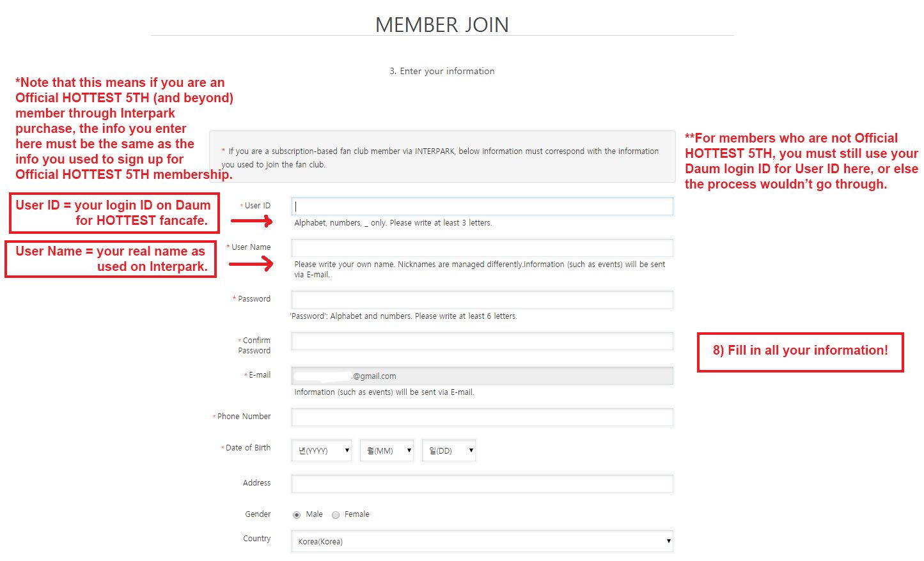Click the Address text field
This screenshot has width=924, height=561.
click(482, 484)
